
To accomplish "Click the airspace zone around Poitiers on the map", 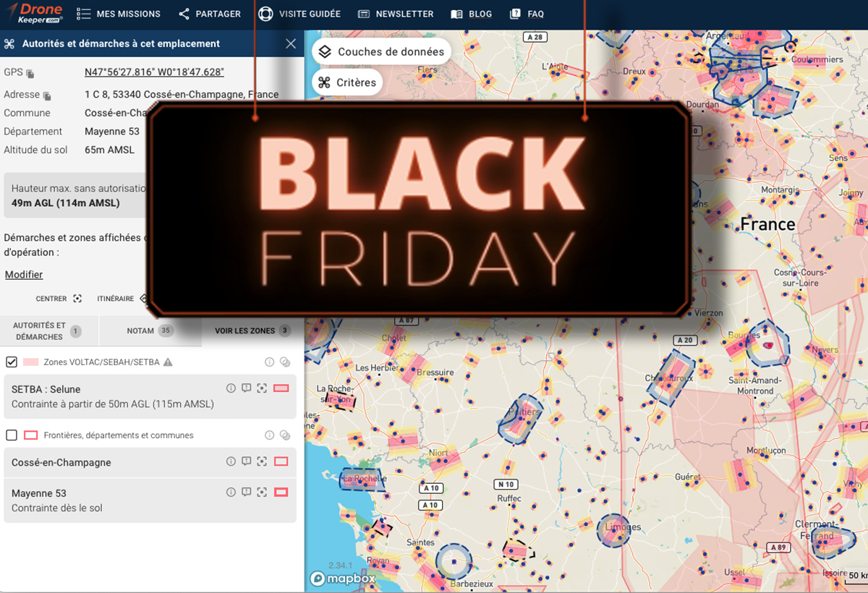I will tap(519, 418).
